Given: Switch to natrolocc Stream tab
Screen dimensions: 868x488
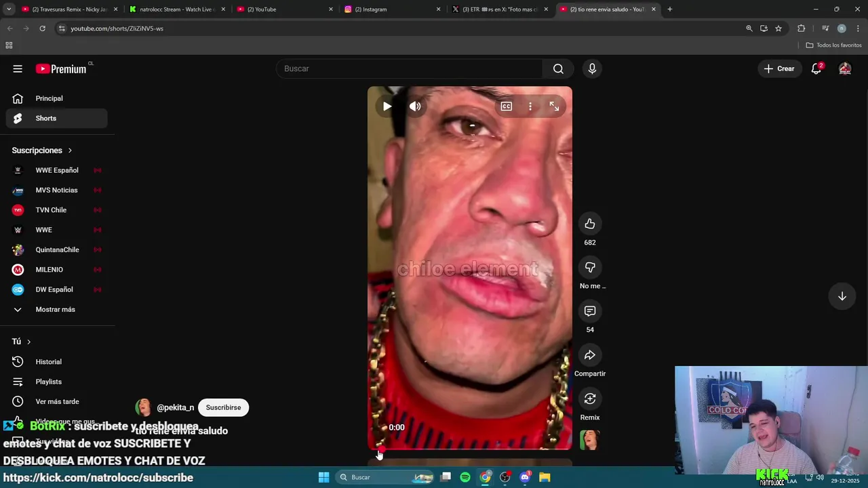Looking at the screenshot, I should point(176,9).
